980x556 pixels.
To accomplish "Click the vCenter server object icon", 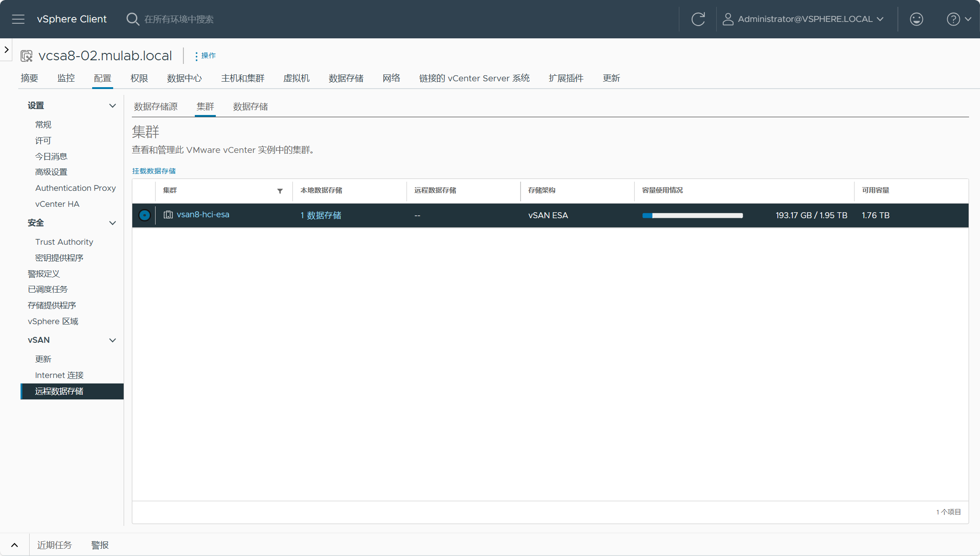I will (26, 56).
